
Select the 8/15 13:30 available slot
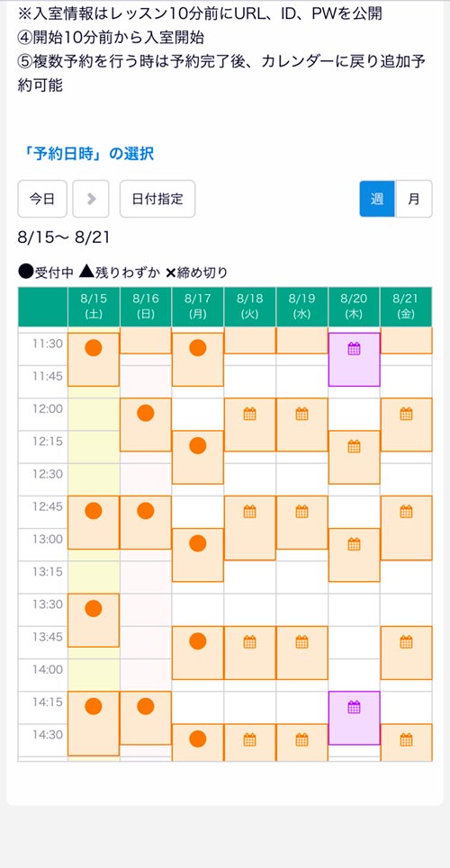click(93, 620)
